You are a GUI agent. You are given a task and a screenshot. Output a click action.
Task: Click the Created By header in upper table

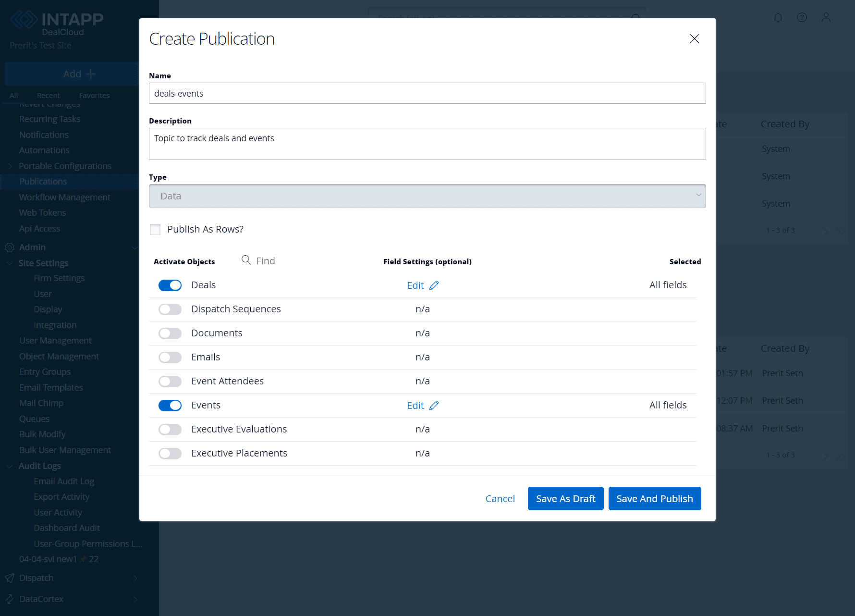(x=785, y=124)
